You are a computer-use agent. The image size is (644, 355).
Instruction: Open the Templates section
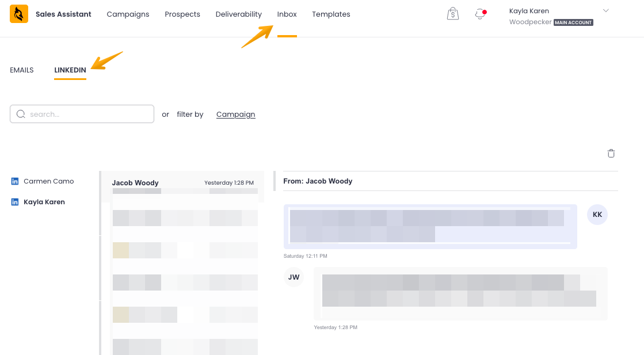(331, 14)
